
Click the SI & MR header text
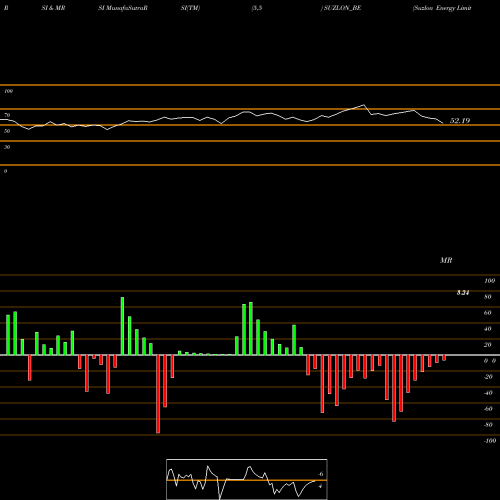pyautogui.click(x=53, y=8)
